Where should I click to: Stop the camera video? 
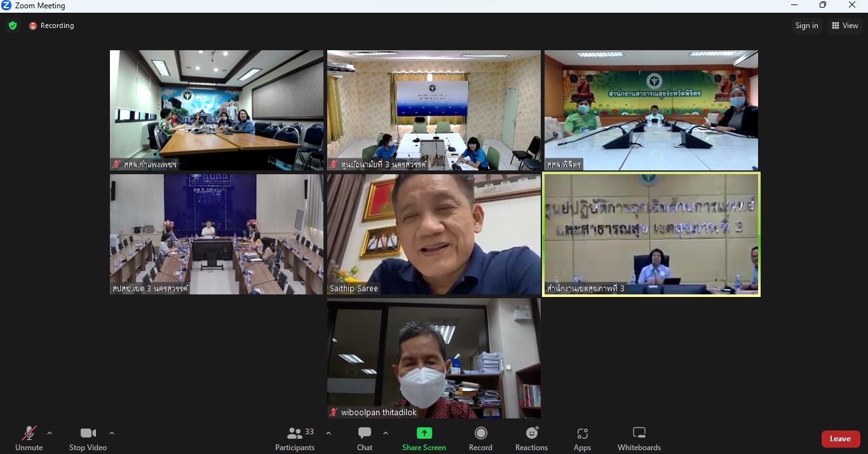click(x=88, y=438)
